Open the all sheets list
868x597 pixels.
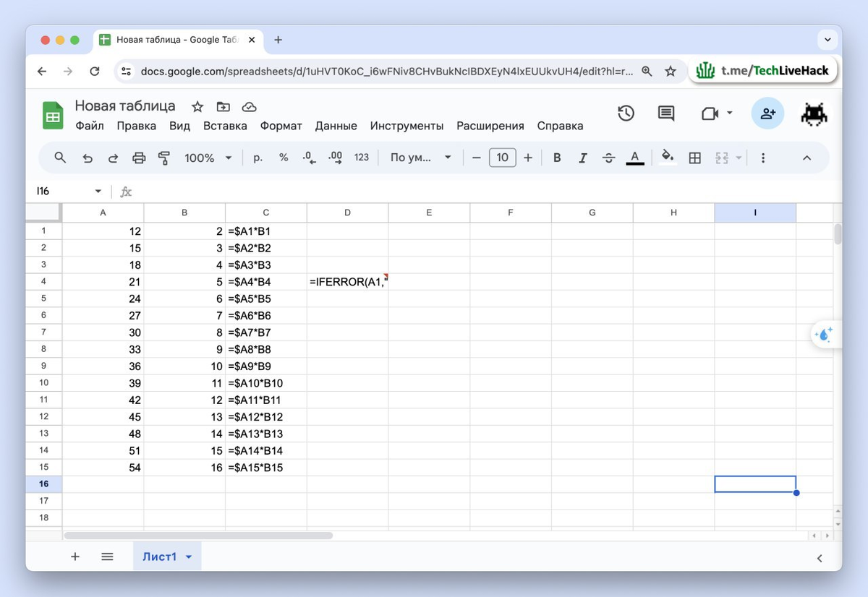107,557
